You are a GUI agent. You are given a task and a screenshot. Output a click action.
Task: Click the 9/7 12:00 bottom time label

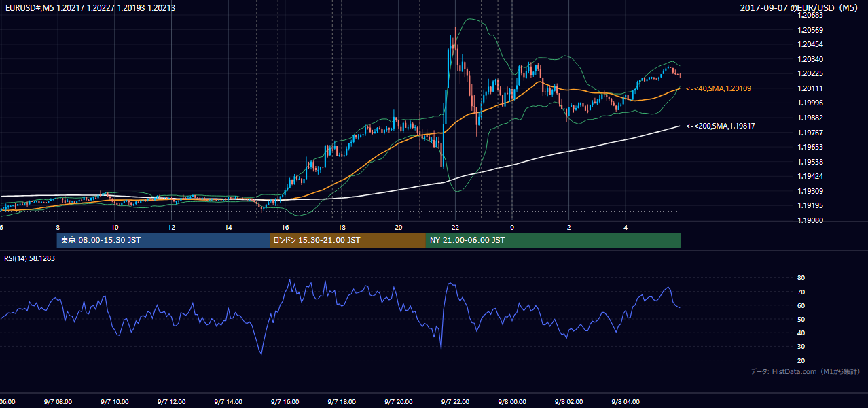pos(171,402)
